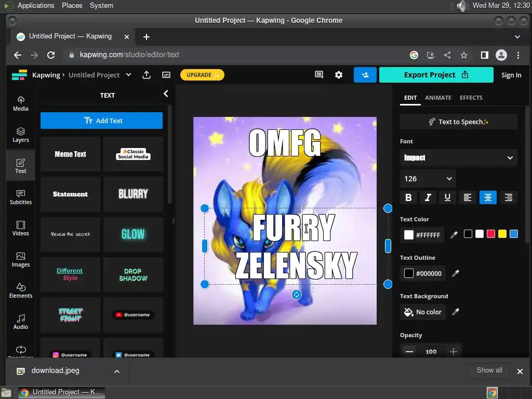Click Sign In

(511, 75)
